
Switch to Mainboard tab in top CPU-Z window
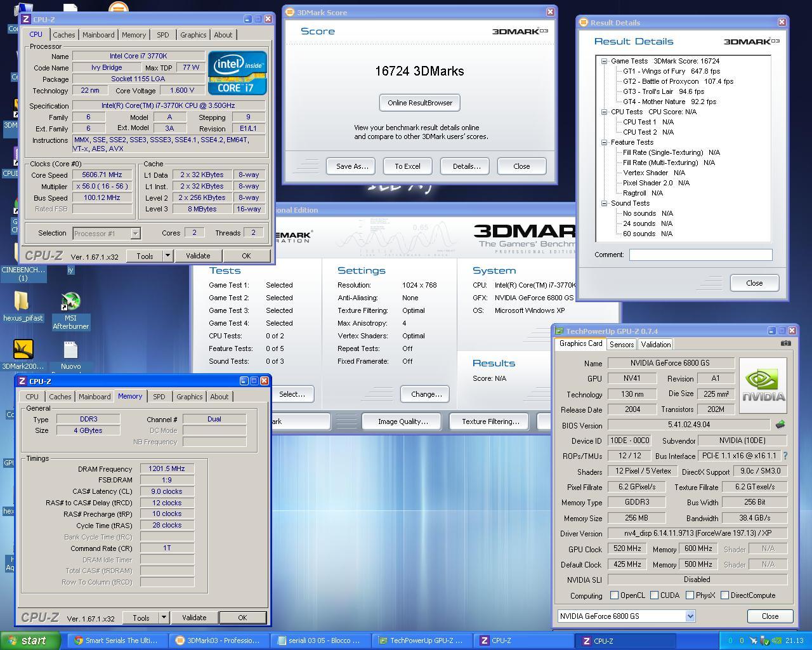pos(98,35)
